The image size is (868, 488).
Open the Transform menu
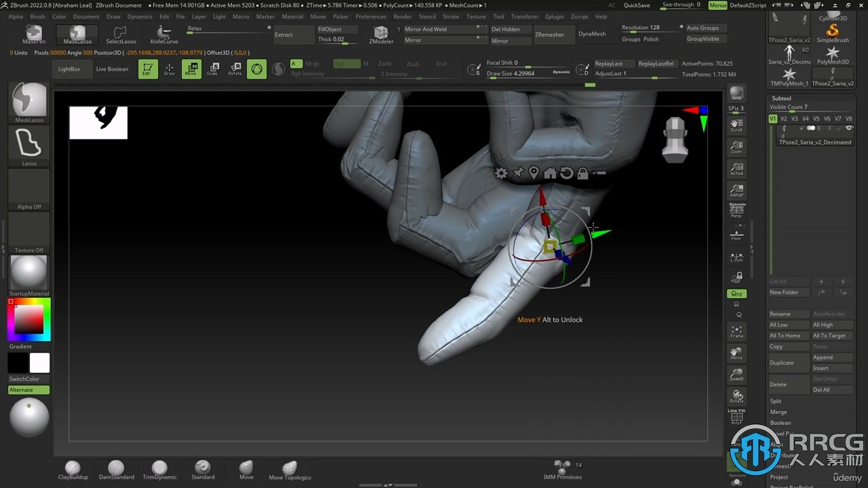pyautogui.click(x=524, y=16)
